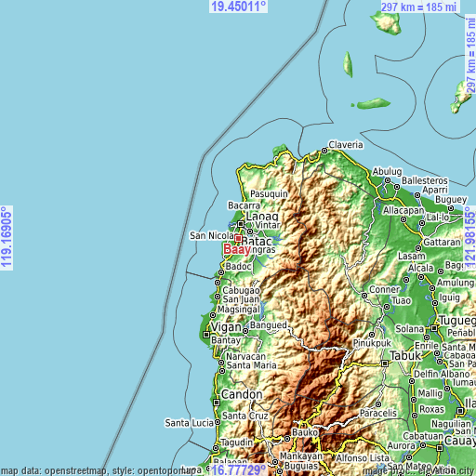This screenshot has height=476, width=476.
Task: Click the Ballesteros town circle marker
Action: point(397,187)
